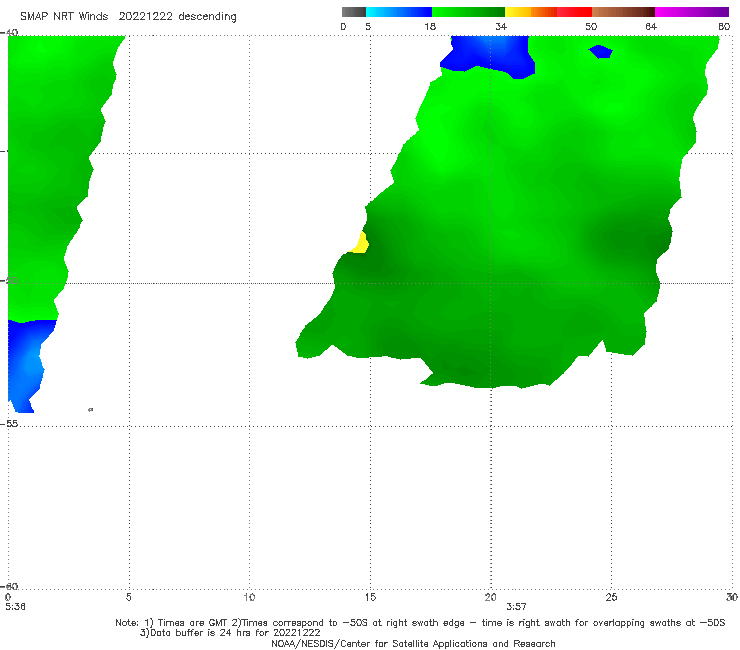Click the swath time label '5:36'
740x650 pixels.
point(15,607)
